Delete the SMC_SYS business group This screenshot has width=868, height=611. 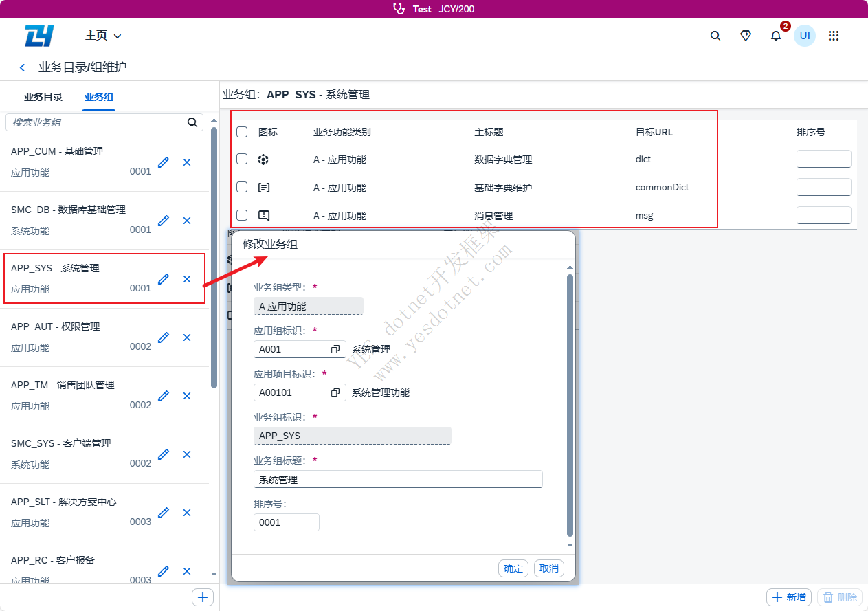(x=187, y=454)
